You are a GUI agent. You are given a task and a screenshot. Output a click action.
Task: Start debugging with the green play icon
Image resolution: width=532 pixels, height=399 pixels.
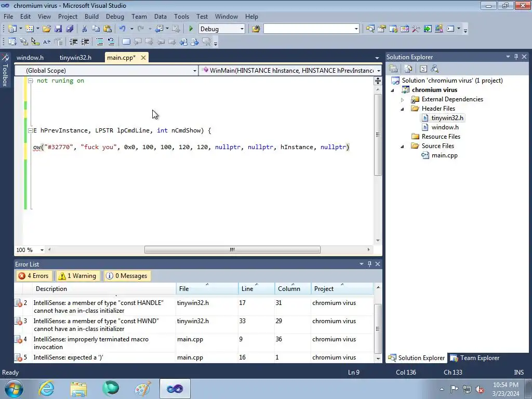coord(191,29)
